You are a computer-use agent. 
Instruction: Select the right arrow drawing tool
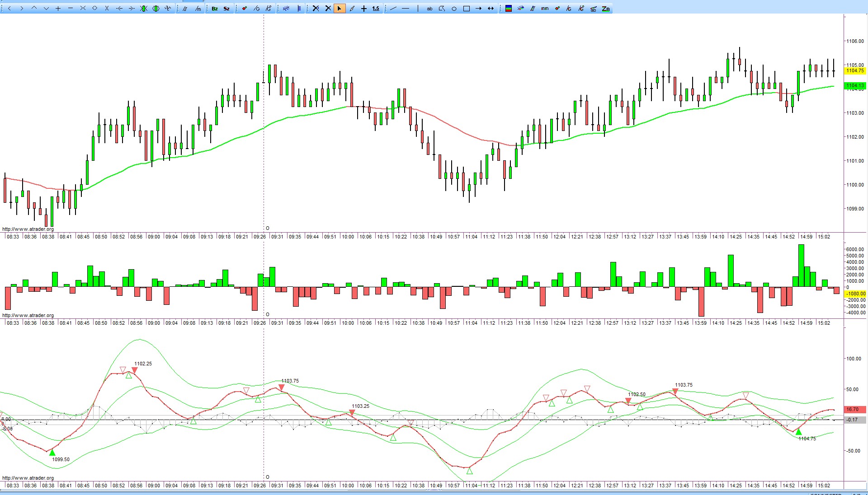(x=479, y=9)
